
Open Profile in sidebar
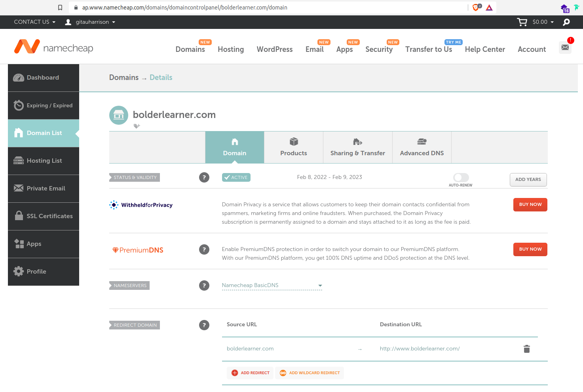[x=44, y=272]
